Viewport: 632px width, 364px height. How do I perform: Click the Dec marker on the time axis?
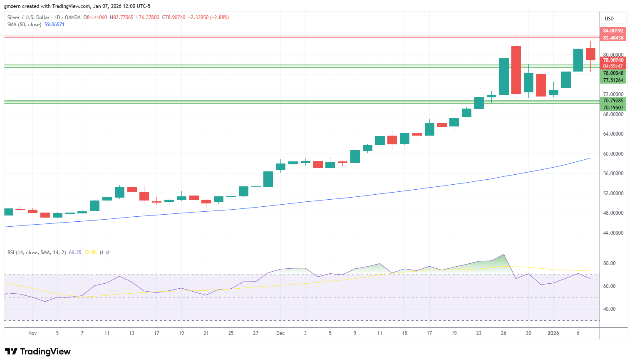coord(280,333)
